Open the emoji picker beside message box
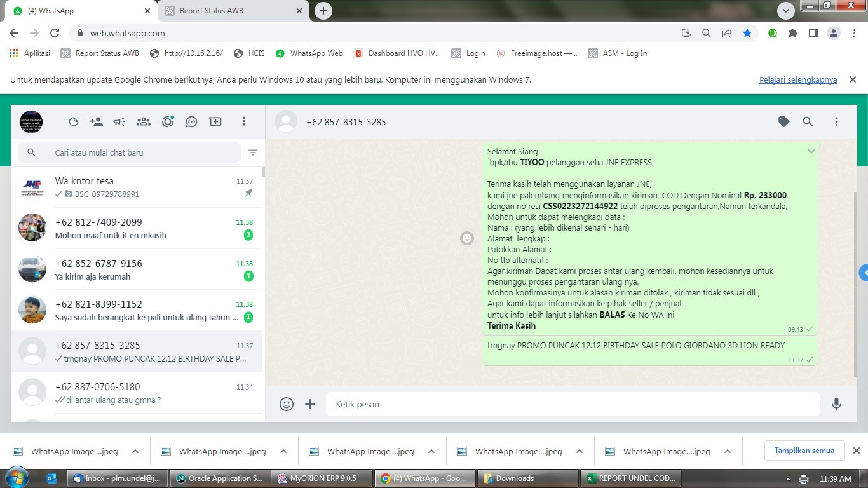The height and width of the screenshot is (488, 868). (x=287, y=404)
